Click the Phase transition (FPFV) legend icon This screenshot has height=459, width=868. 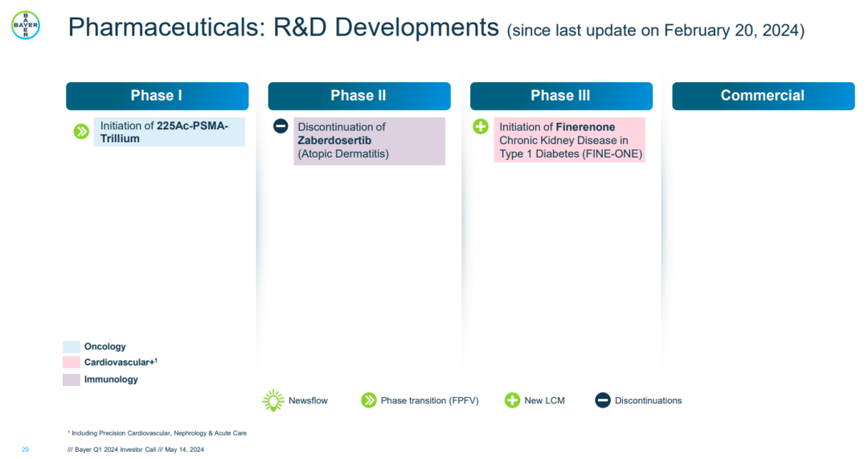pos(369,400)
